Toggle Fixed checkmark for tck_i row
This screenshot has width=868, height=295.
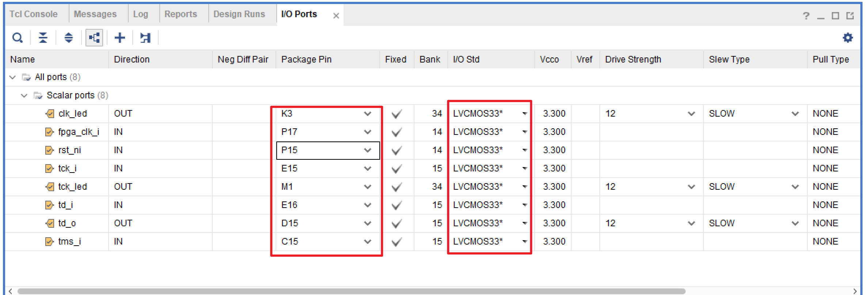(x=397, y=169)
